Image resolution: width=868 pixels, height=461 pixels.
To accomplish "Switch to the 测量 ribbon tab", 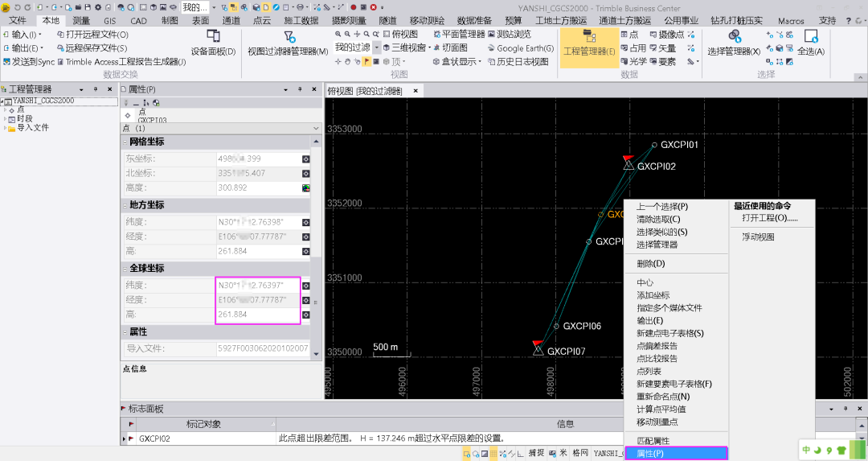I will tap(81, 20).
